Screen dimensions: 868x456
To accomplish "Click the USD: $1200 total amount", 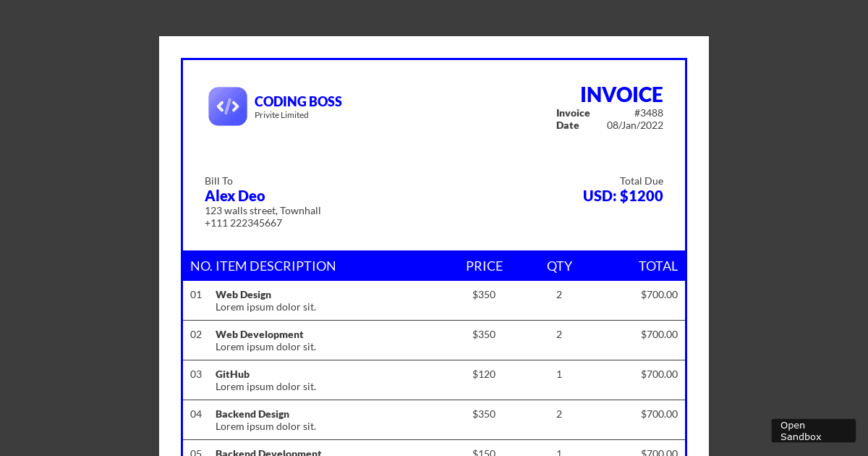I will click(623, 195).
